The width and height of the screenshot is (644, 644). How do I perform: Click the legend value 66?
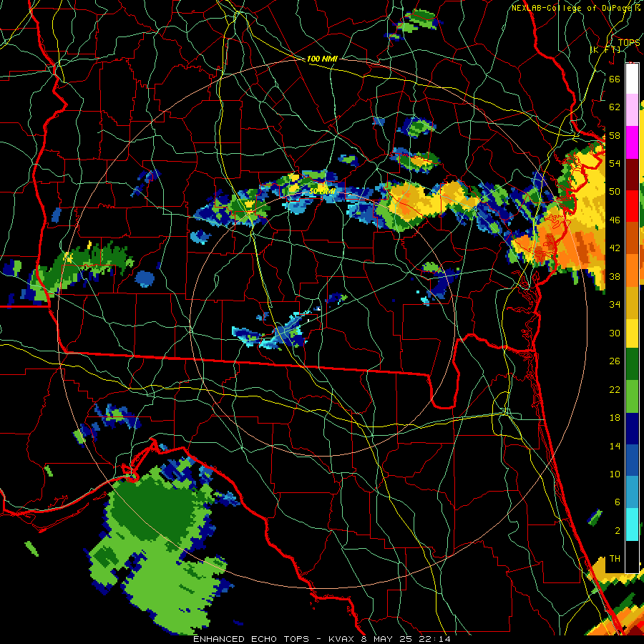[615, 79]
